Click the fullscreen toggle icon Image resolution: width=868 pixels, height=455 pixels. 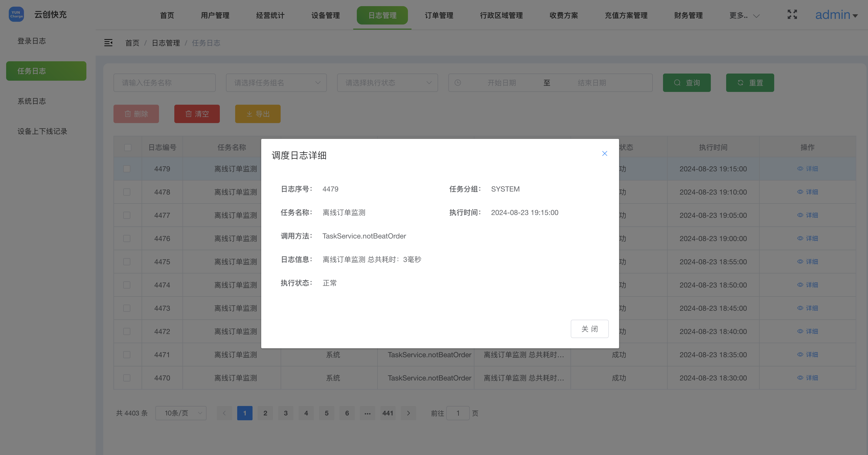click(x=792, y=15)
